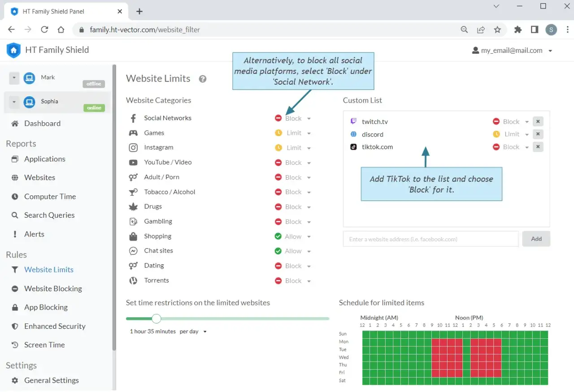The width and height of the screenshot is (574, 392).
Task: Open the per day period dropdown
Action: (x=193, y=332)
